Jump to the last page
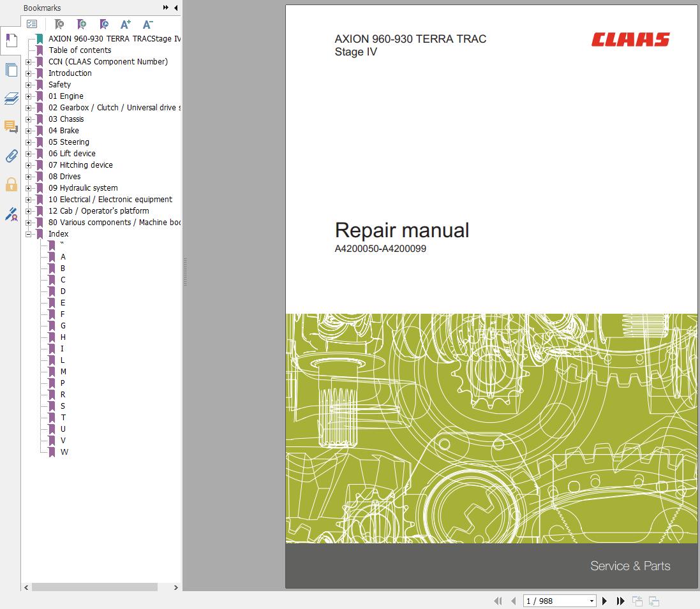 click(x=620, y=601)
